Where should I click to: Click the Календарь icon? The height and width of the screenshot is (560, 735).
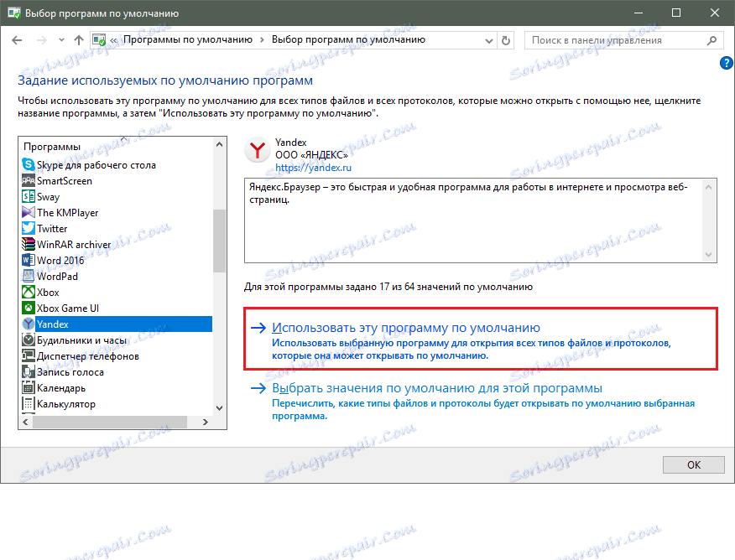29,387
